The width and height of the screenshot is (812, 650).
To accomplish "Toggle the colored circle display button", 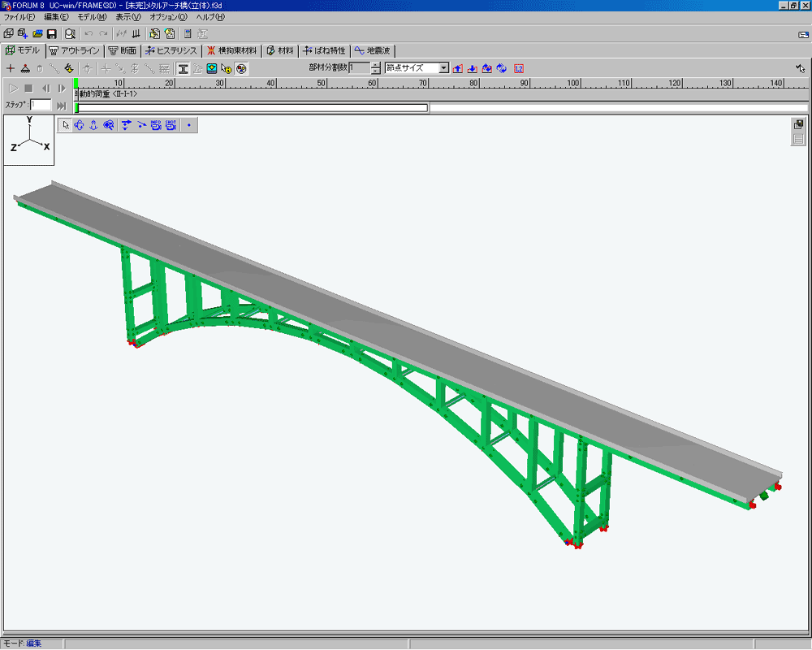I will coord(241,68).
